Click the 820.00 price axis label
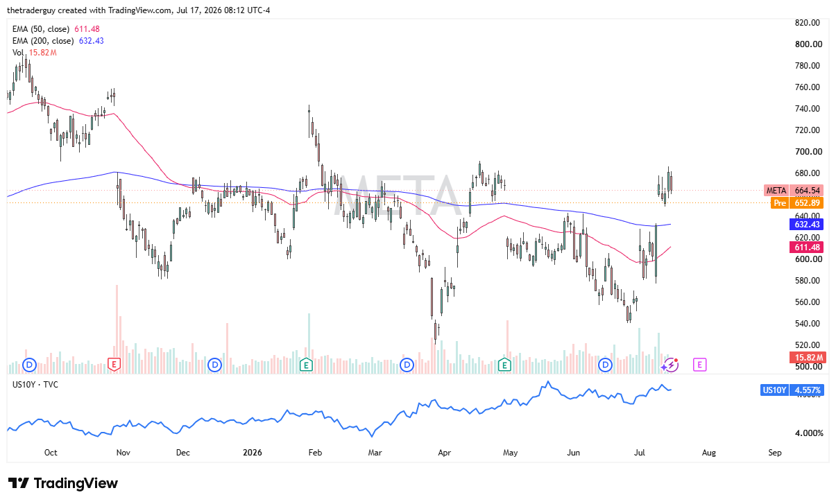Image resolution: width=836 pixels, height=504 pixels. coord(808,23)
